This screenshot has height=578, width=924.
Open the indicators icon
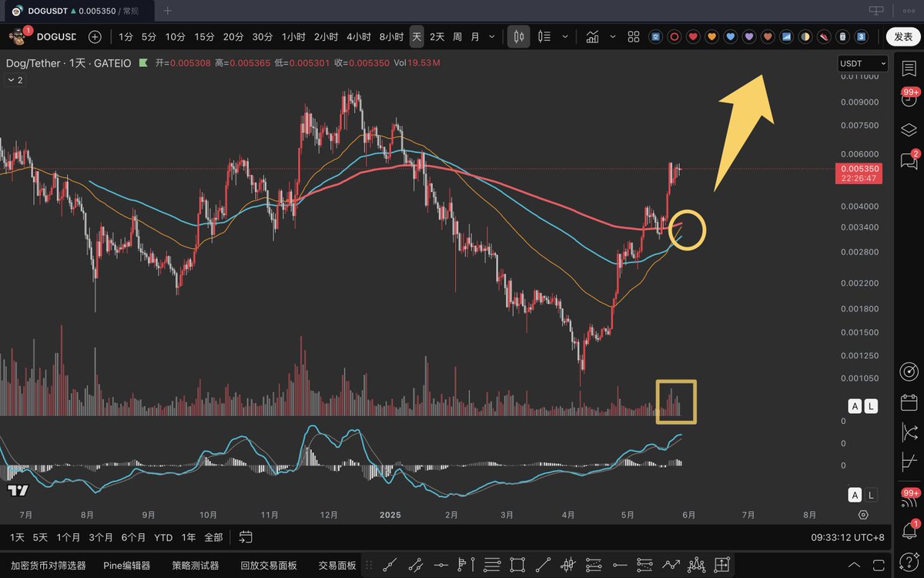(592, 36)
